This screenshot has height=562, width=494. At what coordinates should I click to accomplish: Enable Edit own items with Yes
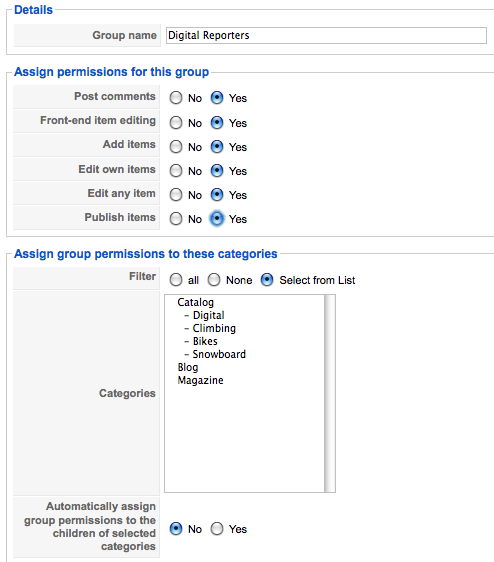217,171
